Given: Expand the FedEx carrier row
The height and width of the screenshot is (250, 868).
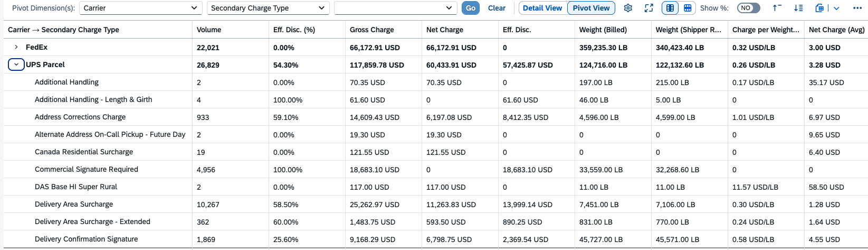Looking at the screenshot, I should click(16, 47).
